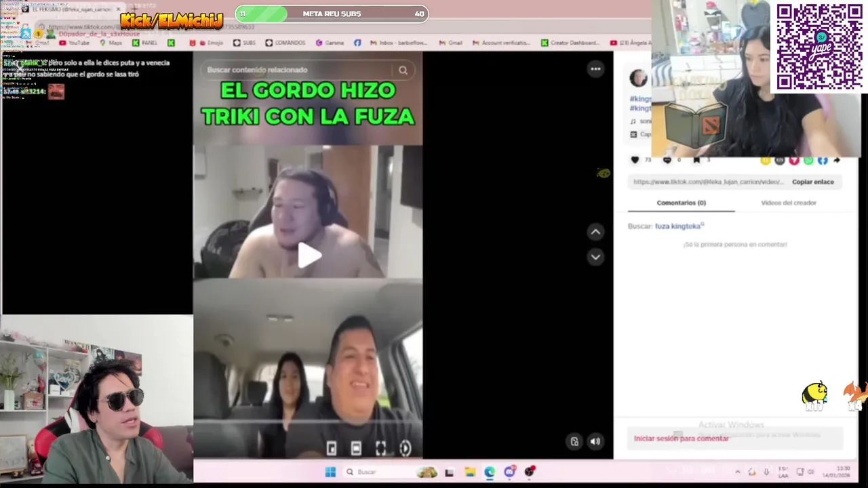Open File Explorer from taskbar
This screenshot has height=488, width=868.
coord(469,472)
